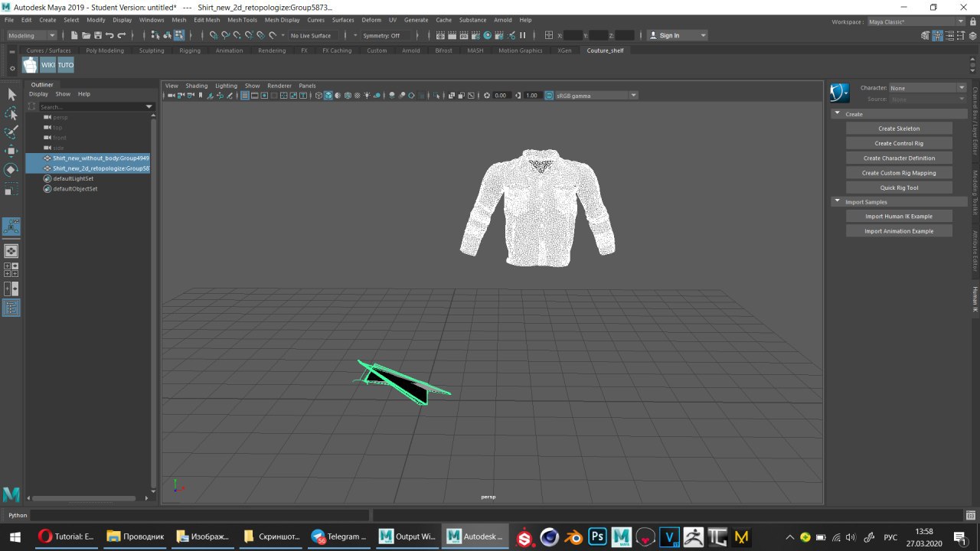The width and height of the screenshot is (980, 551).
Task: Open the Character dropdown set to None
Action: coord(926,88)
